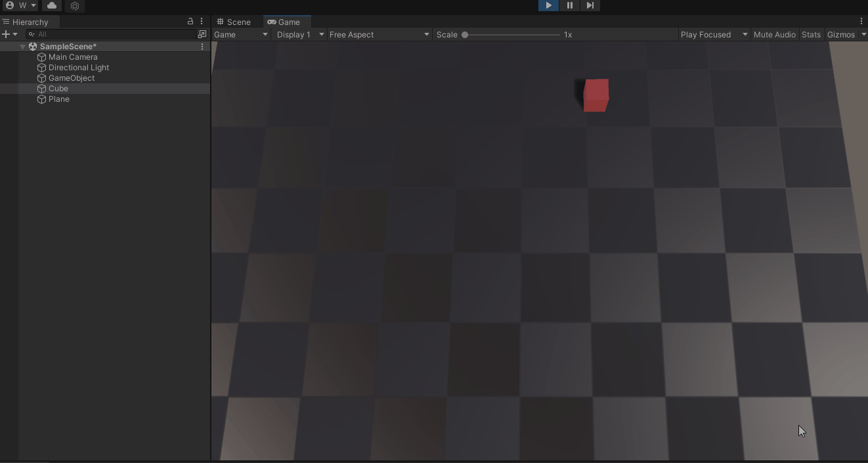Toggle Mute Audio
Screen dimensions: 868x463
pyautogui.click(x=775, y=34)
